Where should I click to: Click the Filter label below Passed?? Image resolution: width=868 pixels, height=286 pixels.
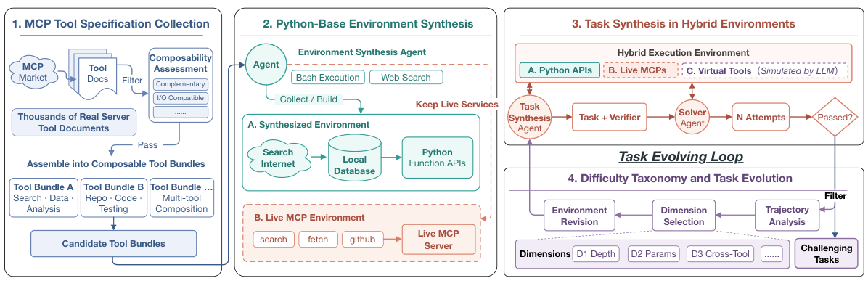click(835, 196)
